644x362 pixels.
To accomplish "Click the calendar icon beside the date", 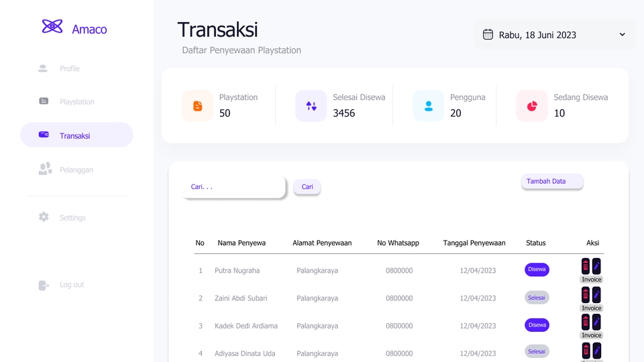I will tap(488, 34).
